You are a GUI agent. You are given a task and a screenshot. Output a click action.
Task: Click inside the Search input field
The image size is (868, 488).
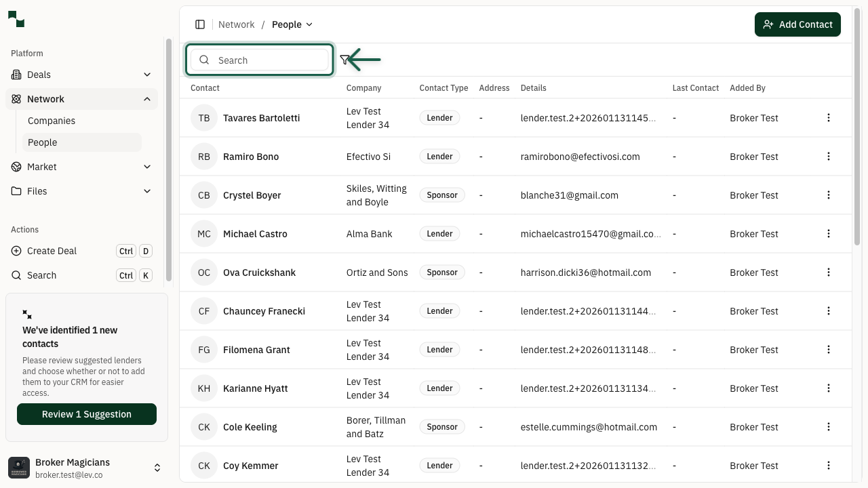click(264, 60)
